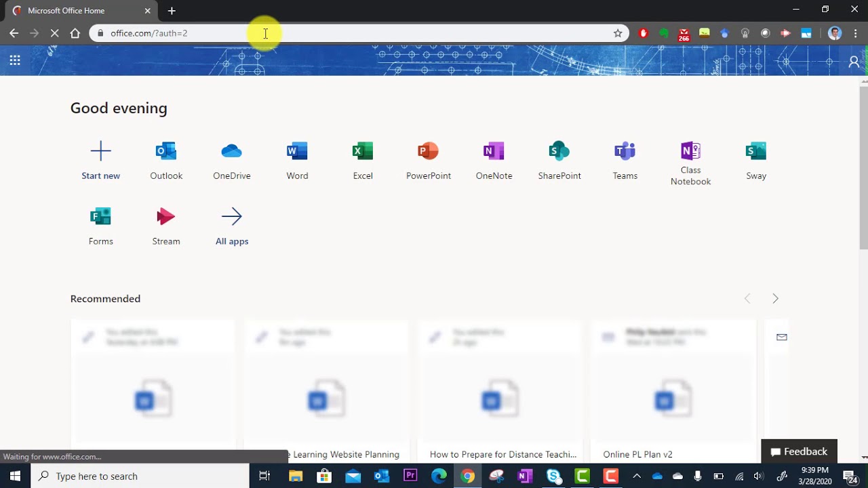Show hidden system tray icons

637,476
